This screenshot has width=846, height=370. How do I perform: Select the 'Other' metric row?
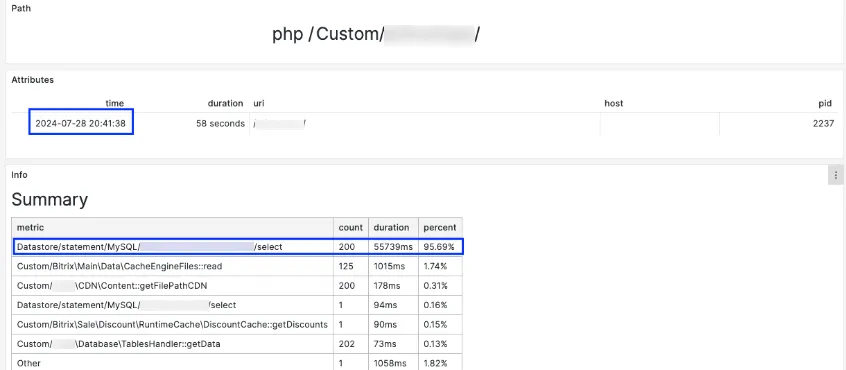[x=237, y=362]
